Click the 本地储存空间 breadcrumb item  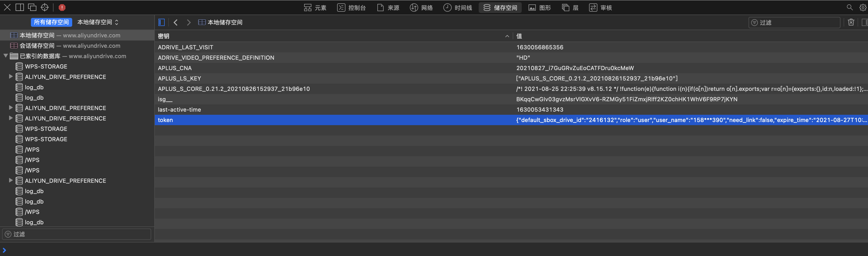click(220, 22)
